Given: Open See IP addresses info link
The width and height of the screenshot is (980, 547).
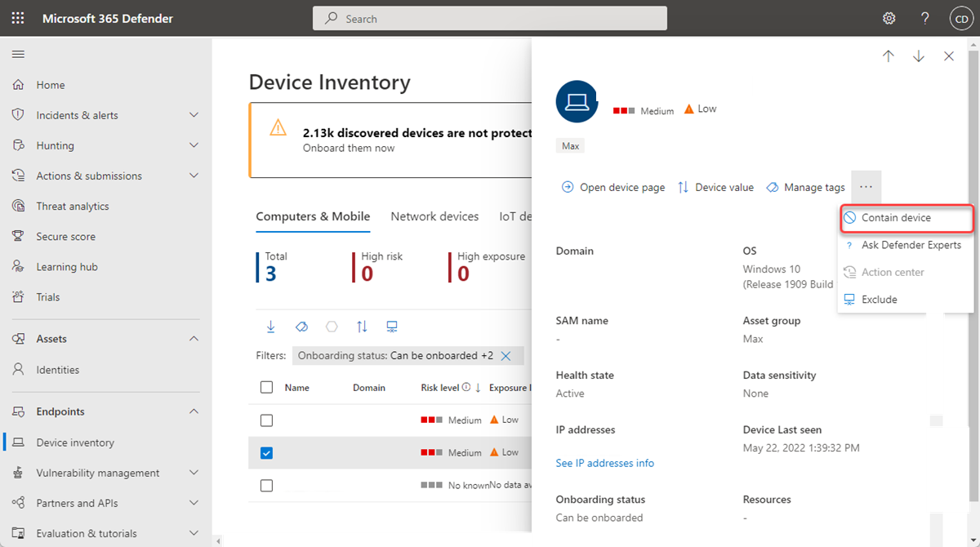Looking at the screenshot, I should [x=605, y=463].
